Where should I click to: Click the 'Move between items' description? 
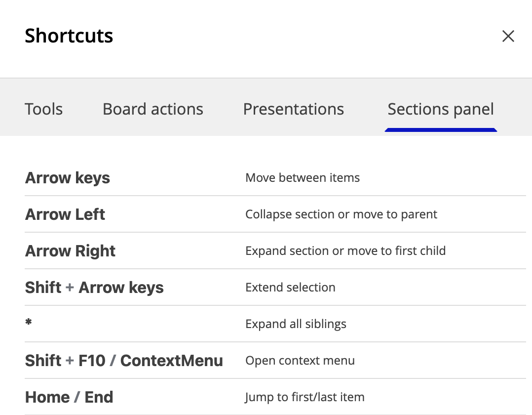coord(303,178)
